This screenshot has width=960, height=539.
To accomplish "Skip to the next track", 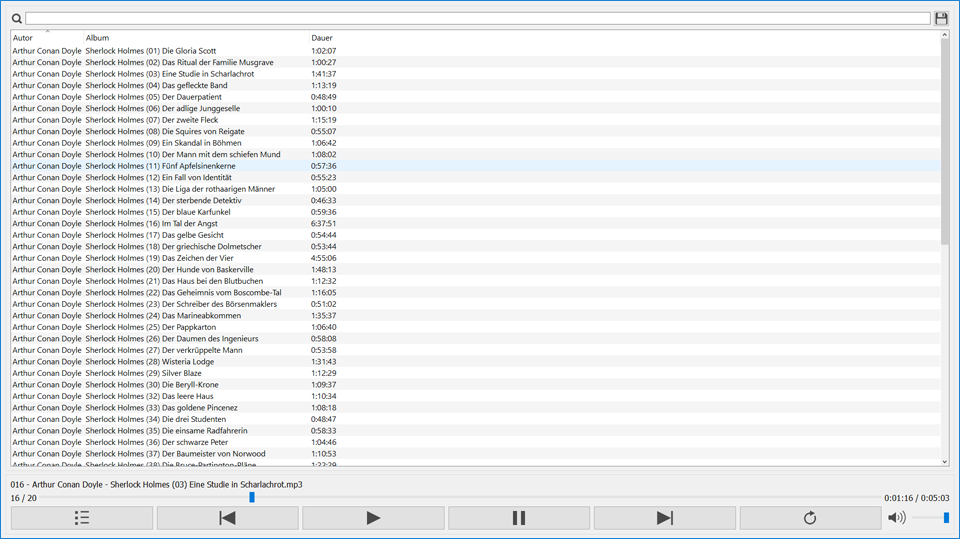I will (x=664, y=518).
